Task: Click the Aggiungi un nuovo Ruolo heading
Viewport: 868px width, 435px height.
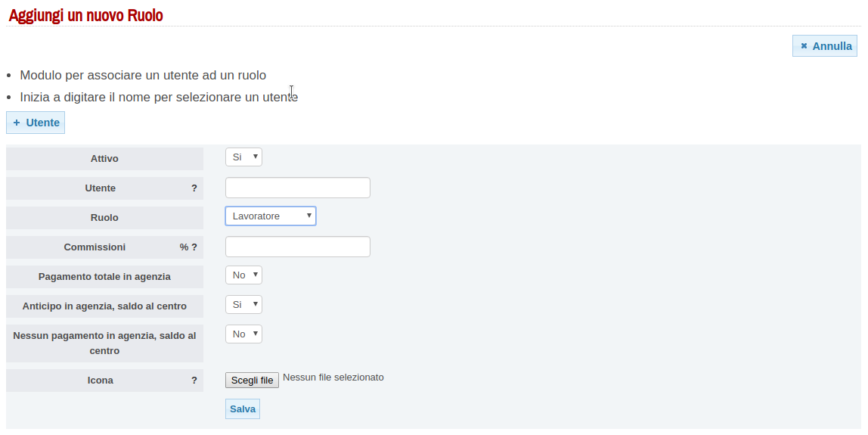Action: click(x=86, y=15)
